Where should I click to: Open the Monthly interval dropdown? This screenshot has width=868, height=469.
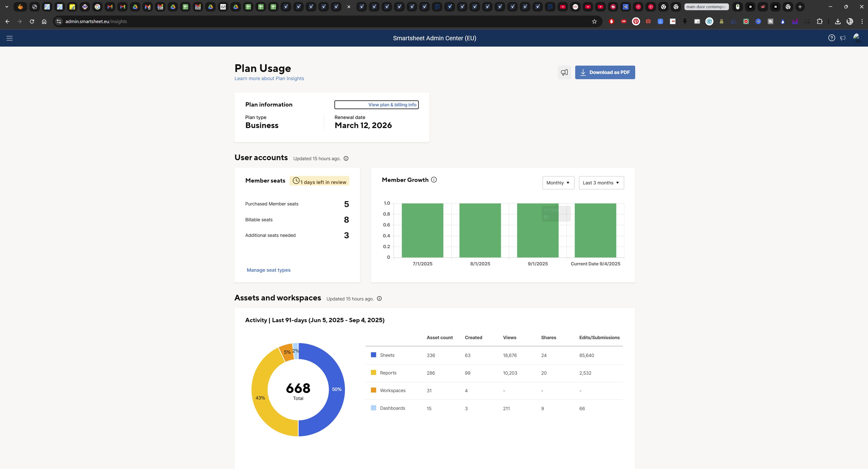tap(558, 183)
